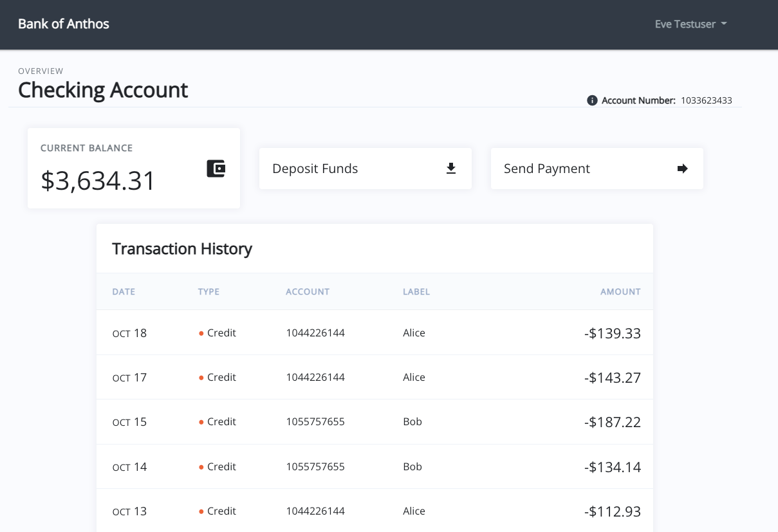Click the -$139.33 amount
The image size is (778, 532).
[x=613, y=333]
